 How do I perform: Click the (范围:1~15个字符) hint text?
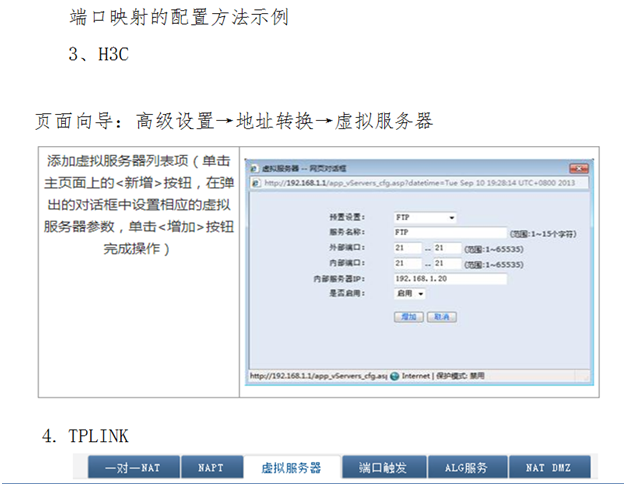click(543, 234)
